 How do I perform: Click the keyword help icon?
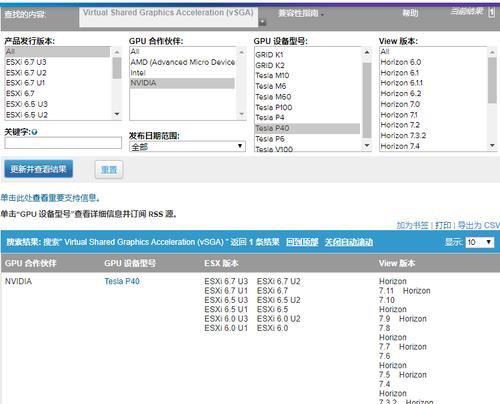[34, 132]
